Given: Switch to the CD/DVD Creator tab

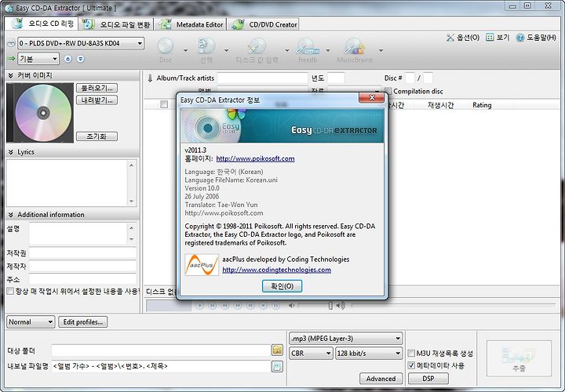Looking at the screenshot, I should [264, 24].
